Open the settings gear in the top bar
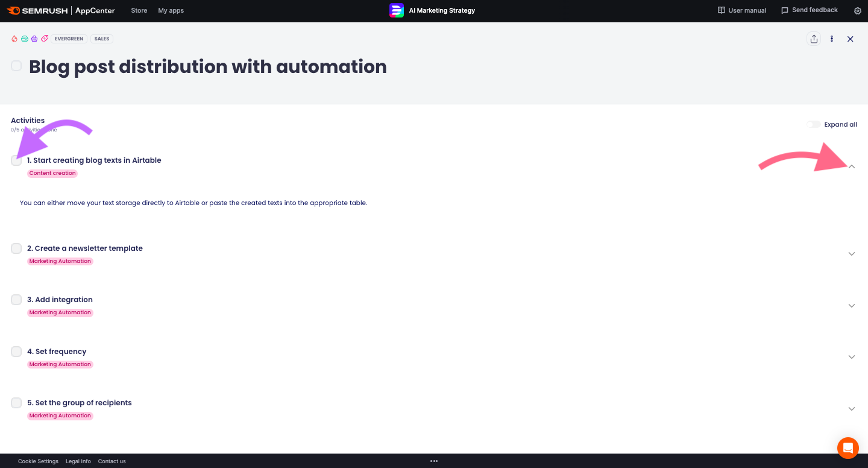 coord(858,11)
